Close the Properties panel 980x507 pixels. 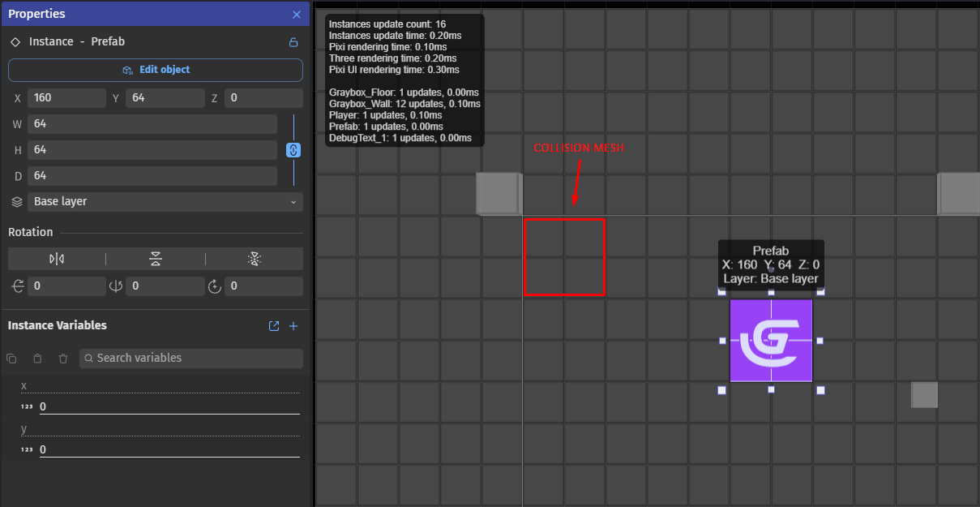pos(296,15)
